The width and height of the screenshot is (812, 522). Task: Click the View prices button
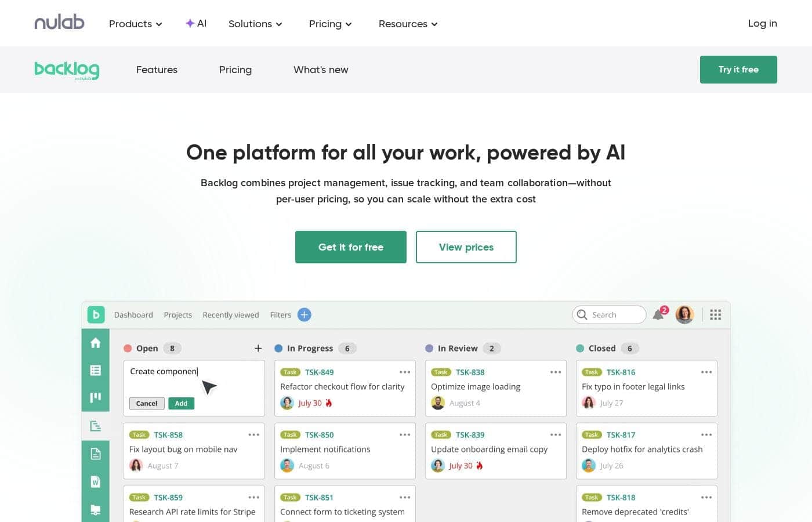pos(466,247)
